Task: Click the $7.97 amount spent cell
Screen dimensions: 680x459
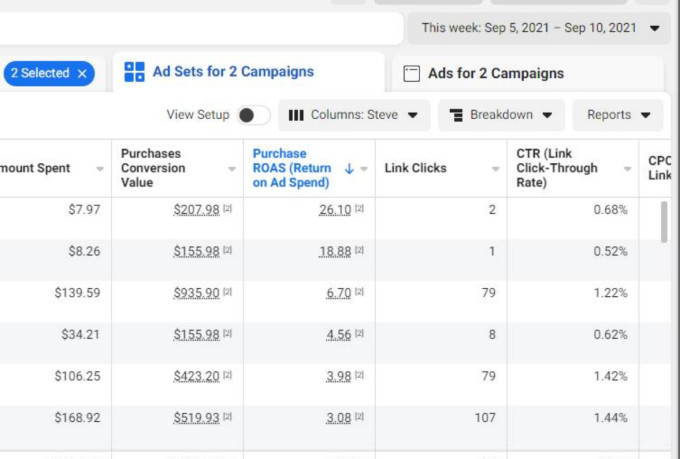Action: pos(84,210)
